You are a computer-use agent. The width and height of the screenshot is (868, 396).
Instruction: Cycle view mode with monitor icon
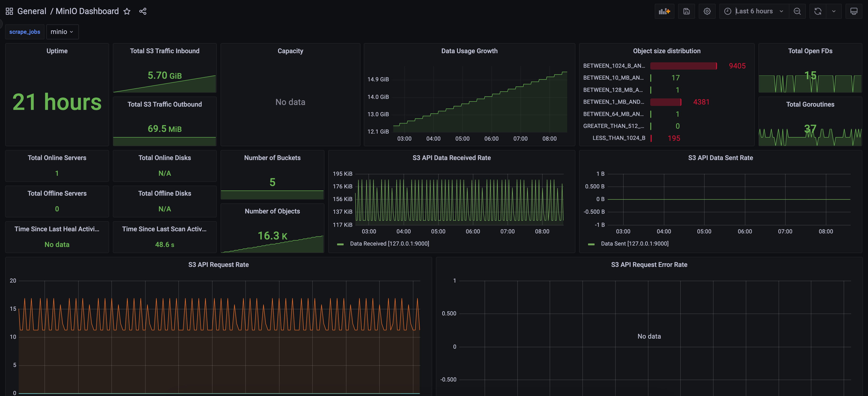click(x=853, y=11)
